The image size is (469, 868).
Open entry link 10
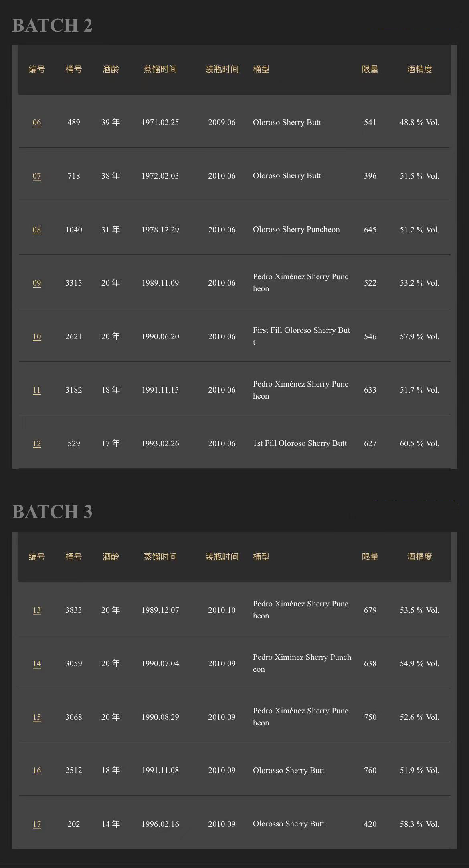(37, 337)
